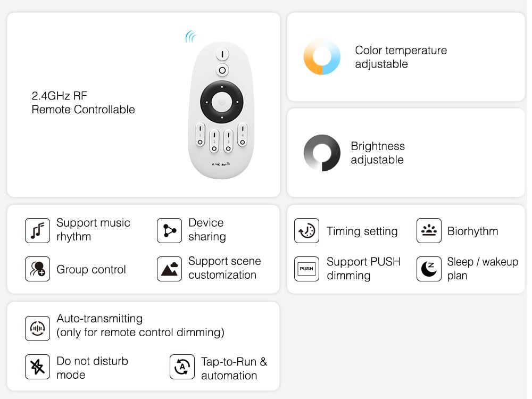
Task: Click the Tap-to-Run automation icon
Action: coord(182,367)
